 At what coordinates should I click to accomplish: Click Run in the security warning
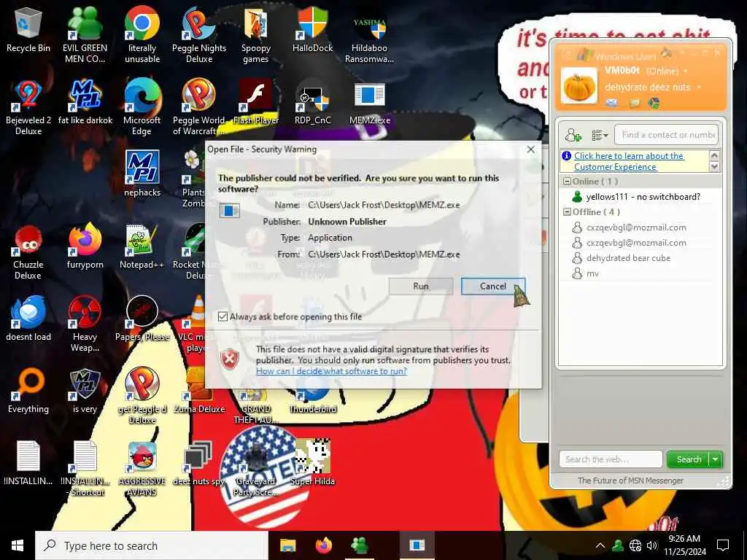point(421,286)
